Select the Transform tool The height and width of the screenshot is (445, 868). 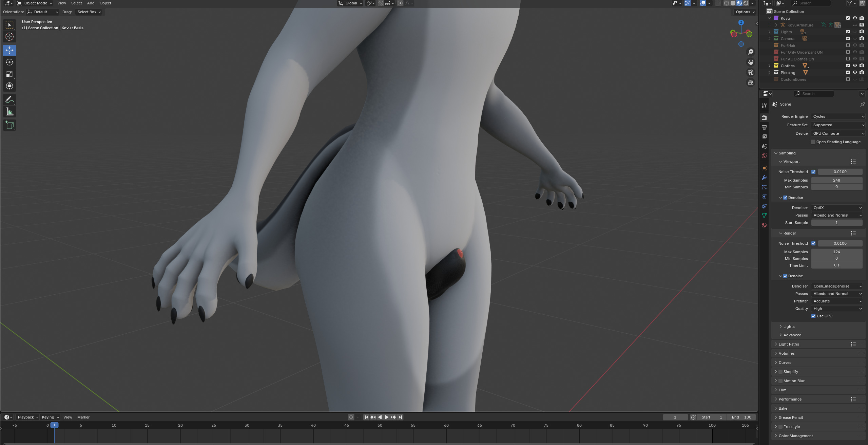click(x=9, y=86)
